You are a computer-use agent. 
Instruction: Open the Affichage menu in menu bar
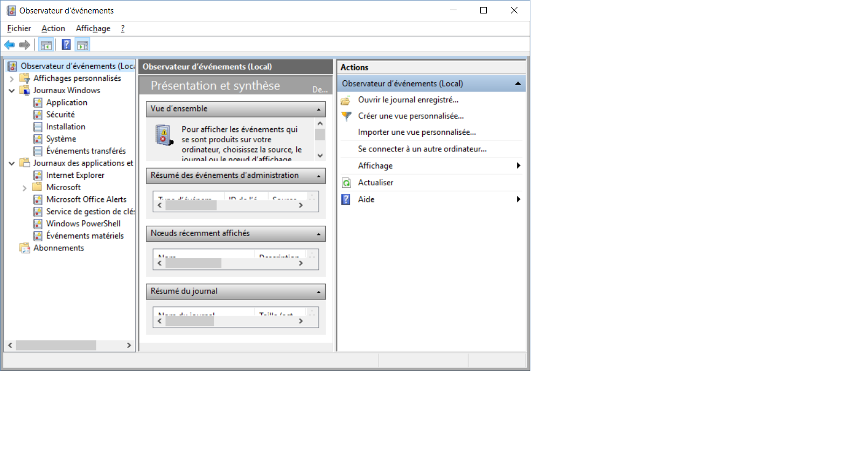(93, 29)
